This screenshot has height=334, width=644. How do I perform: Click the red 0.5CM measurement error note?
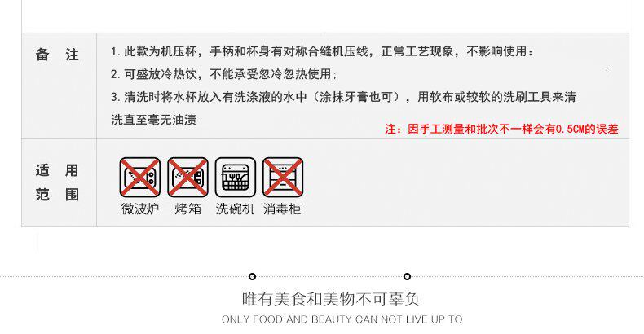pyautogui.click(x=501, y=129)
